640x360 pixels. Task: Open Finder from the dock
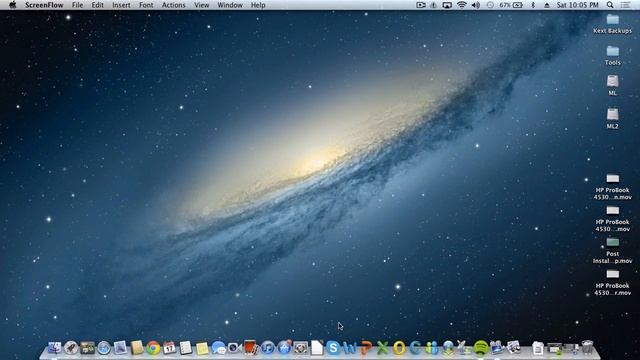point(54,348)
